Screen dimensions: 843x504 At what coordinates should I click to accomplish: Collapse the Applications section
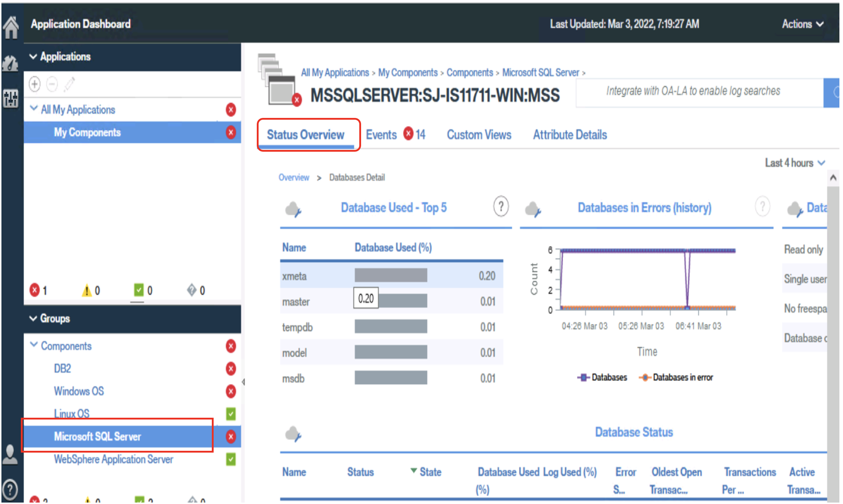33,56
